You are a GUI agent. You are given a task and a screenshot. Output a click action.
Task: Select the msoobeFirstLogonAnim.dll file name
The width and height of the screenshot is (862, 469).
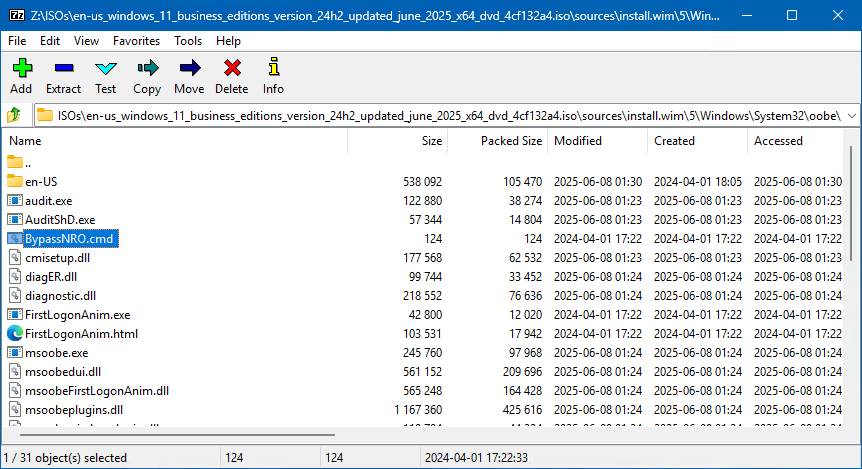click(x=97, y=391)
